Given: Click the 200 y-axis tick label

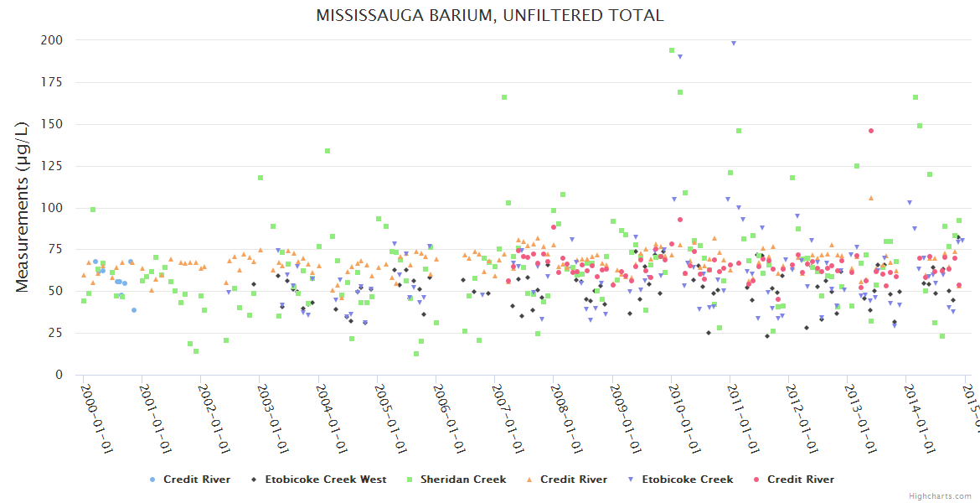Looking at the screenshot, I should click(52, 40).
